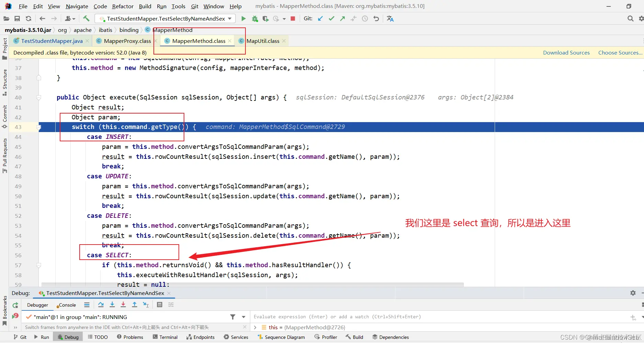644x343 pixels.
Task: Open the Navigate menu
Action: pos(77,6)
